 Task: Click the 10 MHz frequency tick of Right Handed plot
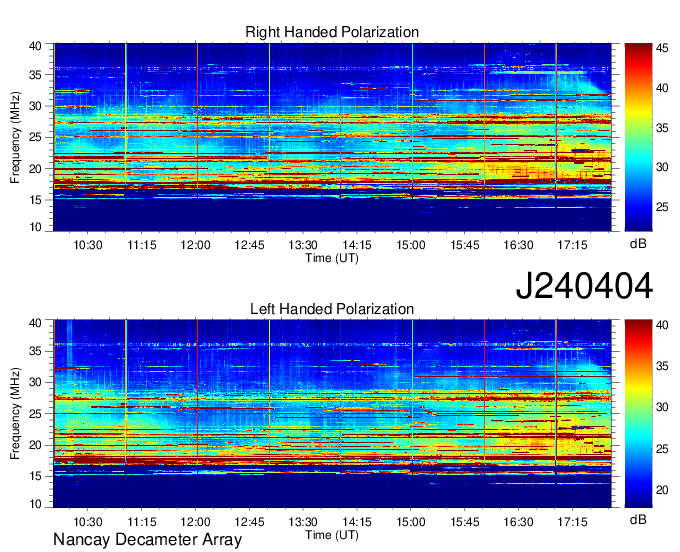click(x=35, y=227)
